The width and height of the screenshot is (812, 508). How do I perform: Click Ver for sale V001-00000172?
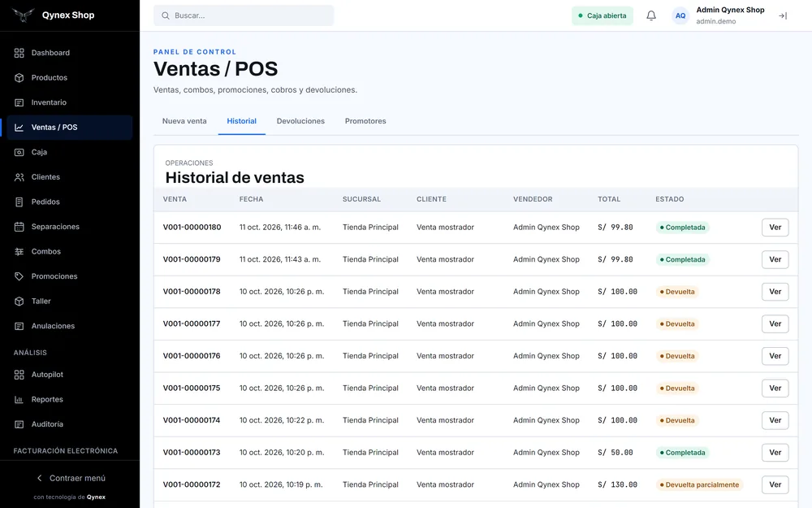[x=775, y=484]
